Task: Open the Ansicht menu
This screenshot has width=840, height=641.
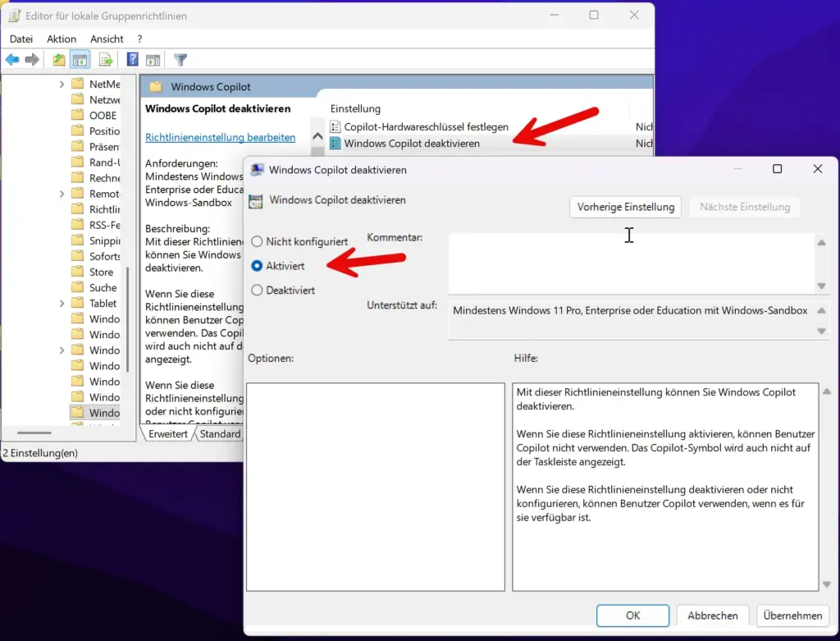Action: (x=107, y=39)
